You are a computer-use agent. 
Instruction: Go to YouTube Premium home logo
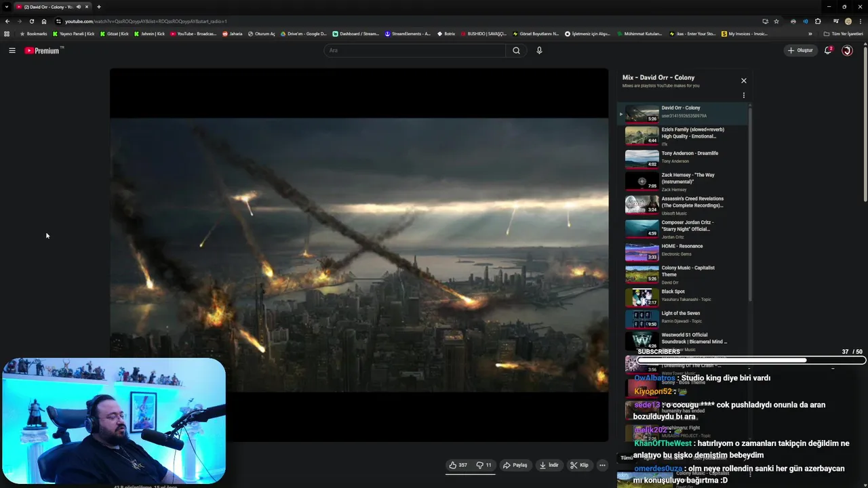(42, 50)
